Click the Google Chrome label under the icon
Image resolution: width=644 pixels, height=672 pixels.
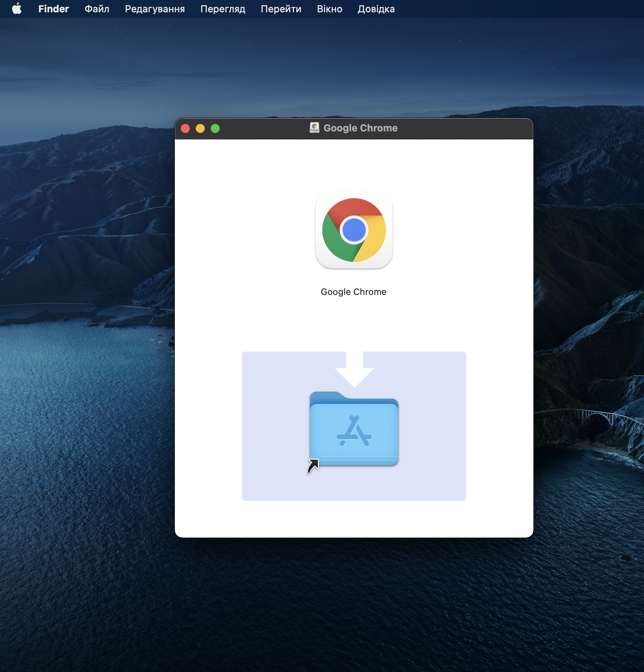click(353, 292)
